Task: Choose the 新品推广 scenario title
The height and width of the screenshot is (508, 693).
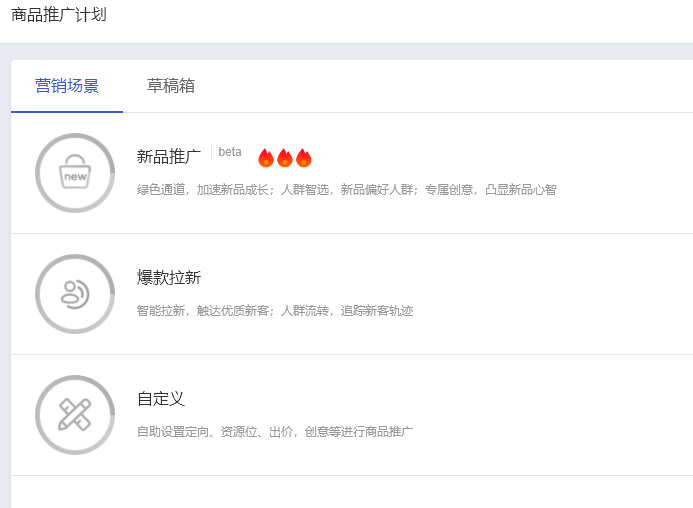Action: (x=169, y=157)
